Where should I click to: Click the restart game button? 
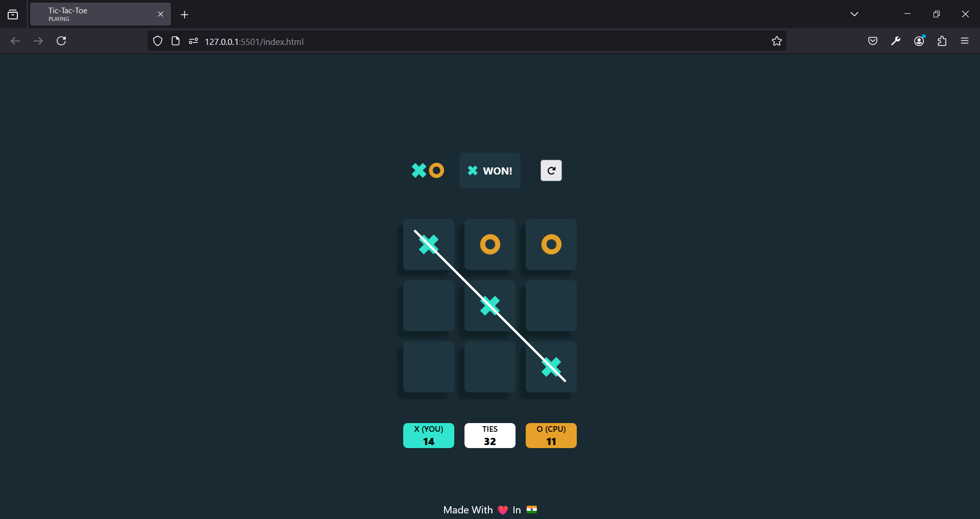point(551,170)
